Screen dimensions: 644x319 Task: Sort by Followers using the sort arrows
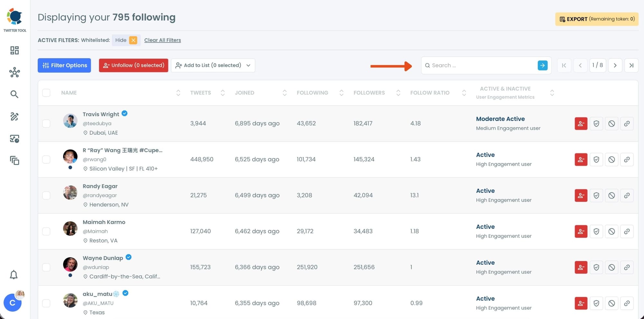pos(398,93)
